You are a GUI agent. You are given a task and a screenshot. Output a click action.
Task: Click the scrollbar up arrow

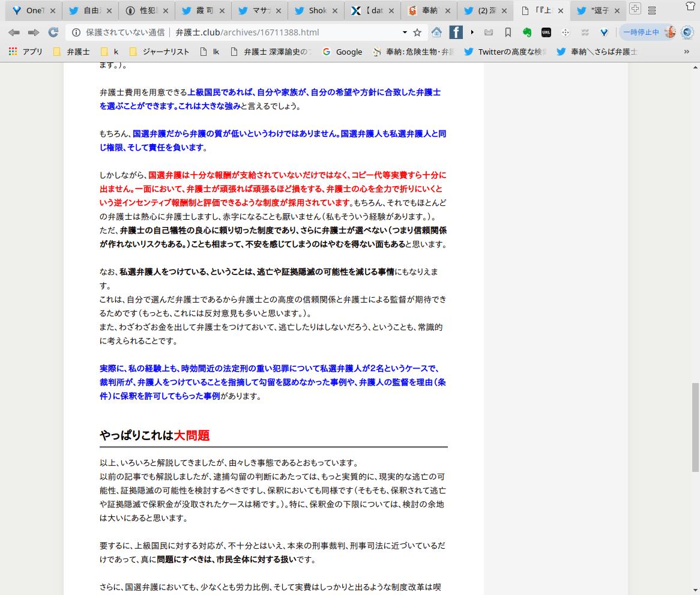pos(696,67)
